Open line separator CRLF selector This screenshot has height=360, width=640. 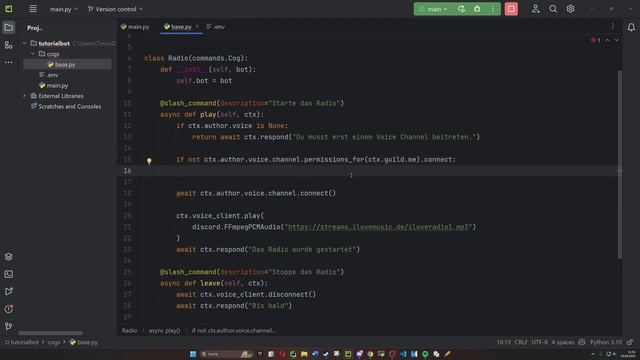tap(521, 342)
